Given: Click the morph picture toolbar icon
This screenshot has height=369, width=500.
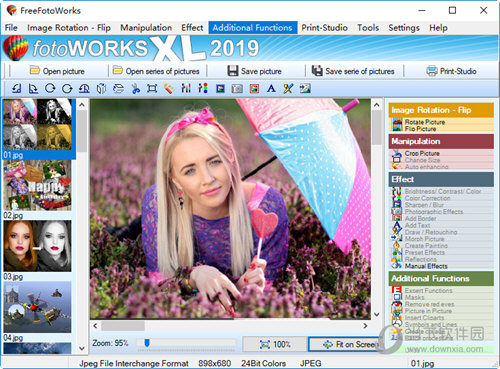Looking at the screenshot, I should point(305,88).
